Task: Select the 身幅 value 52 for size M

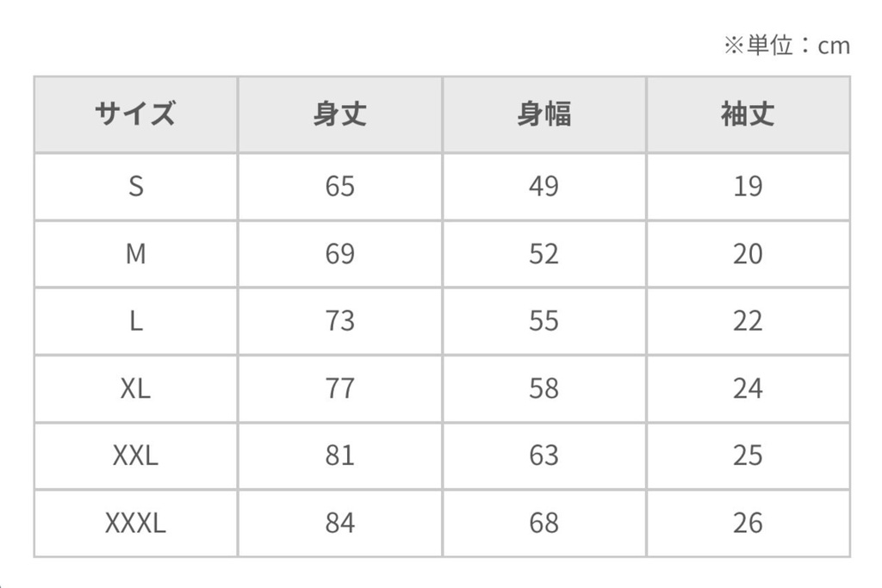Action: pos(543,254)
